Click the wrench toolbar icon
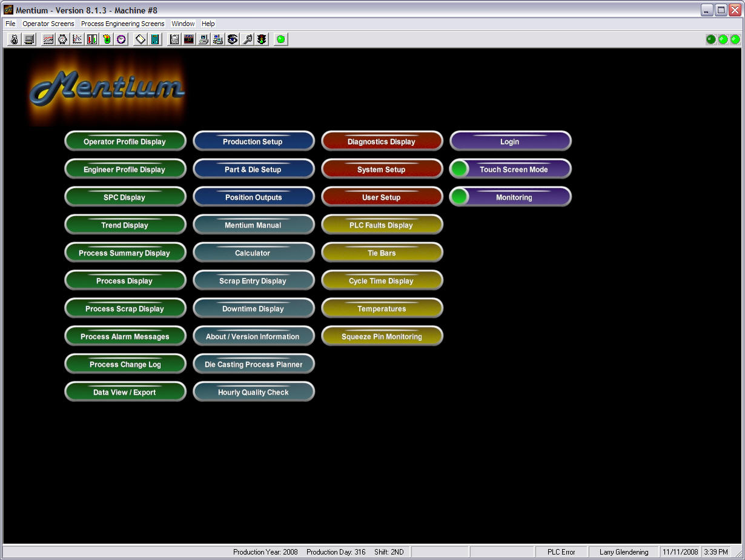 (247, 39)
